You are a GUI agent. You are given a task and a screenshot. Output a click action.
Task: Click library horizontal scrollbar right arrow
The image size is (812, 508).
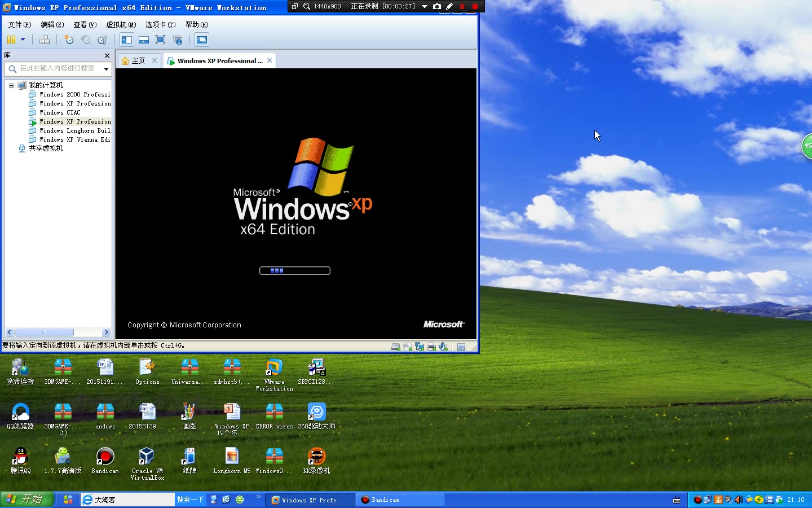(x=106, y=332)
